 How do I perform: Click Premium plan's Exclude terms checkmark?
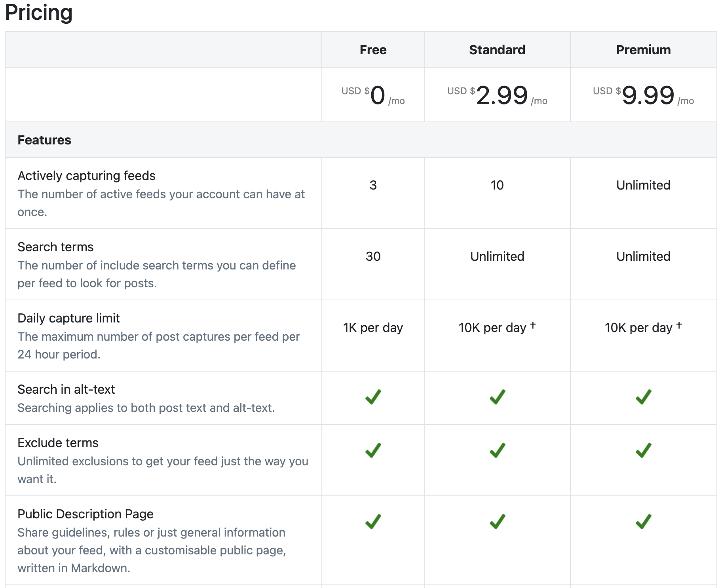(x=643, y=450)
